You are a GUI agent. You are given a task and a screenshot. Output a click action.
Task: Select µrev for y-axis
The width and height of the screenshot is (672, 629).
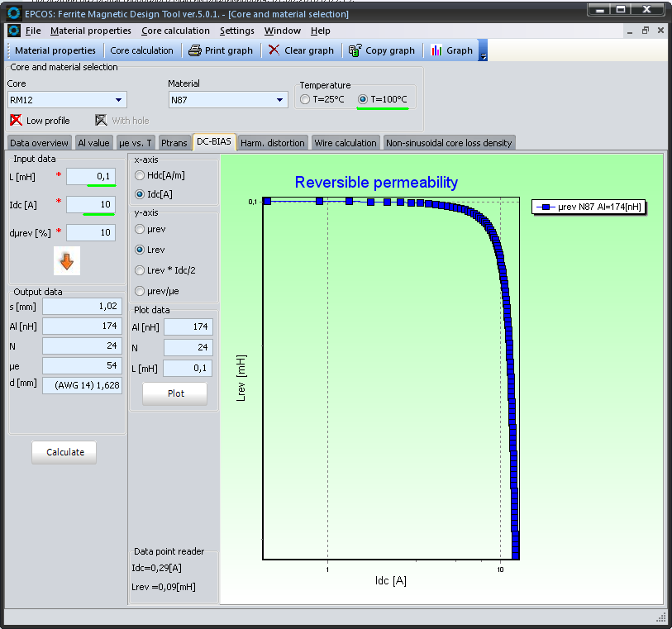[140, 229]
